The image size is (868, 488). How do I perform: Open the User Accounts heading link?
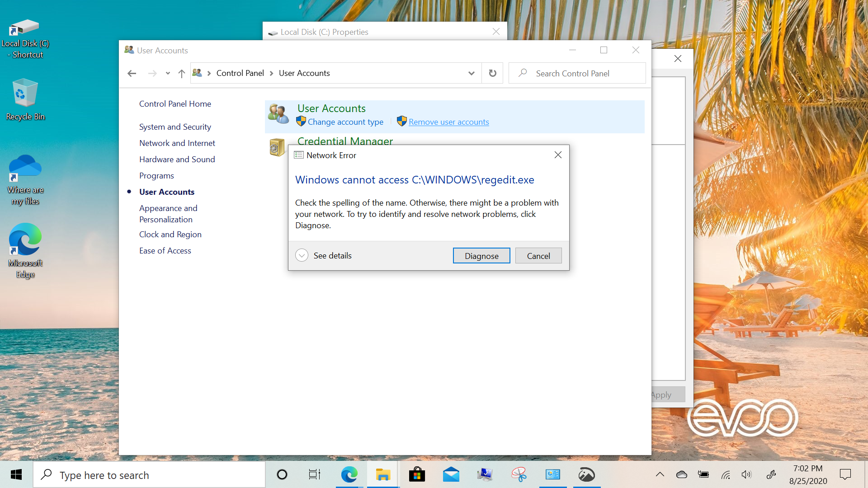point(331,108)
